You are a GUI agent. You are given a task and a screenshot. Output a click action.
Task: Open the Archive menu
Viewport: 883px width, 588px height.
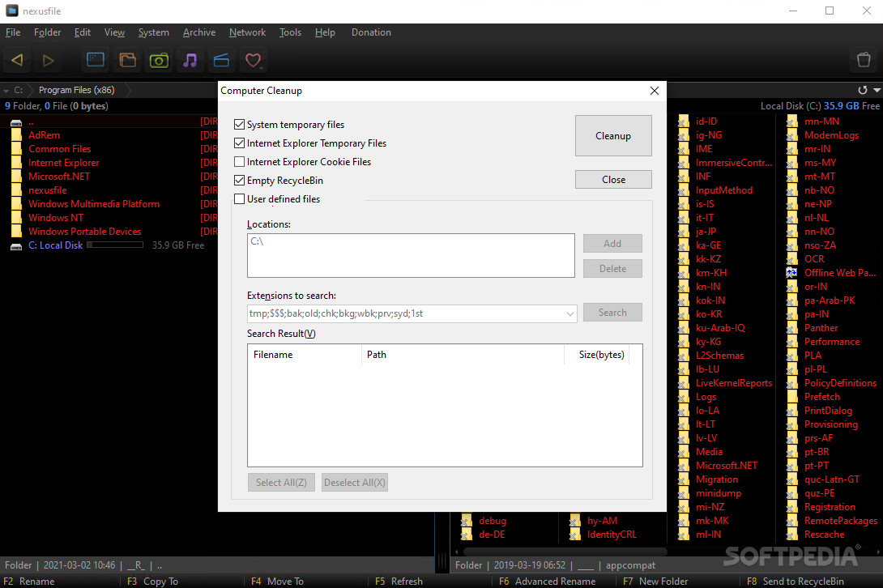click(x=199, y=32)
